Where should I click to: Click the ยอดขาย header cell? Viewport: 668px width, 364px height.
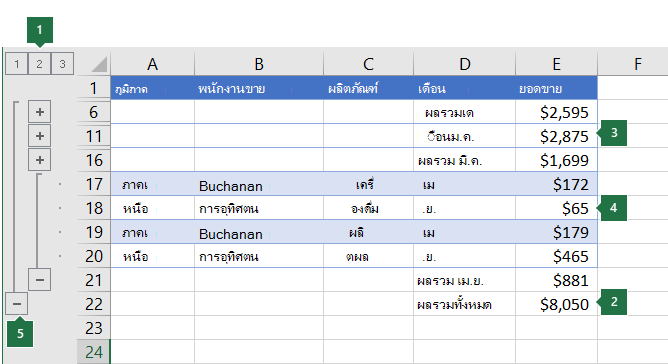tap(556, 88)
